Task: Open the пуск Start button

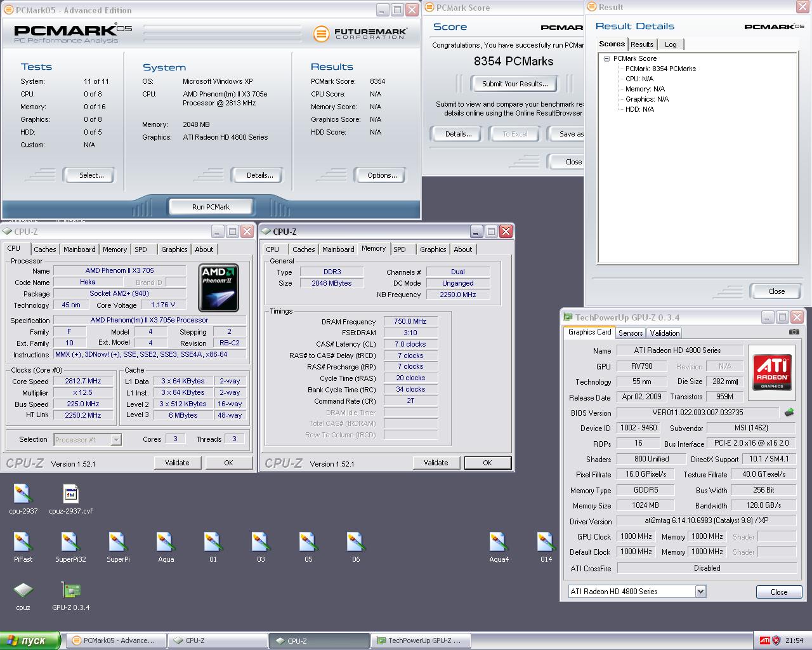Action: pyautogui.click(x=30, y=640)
